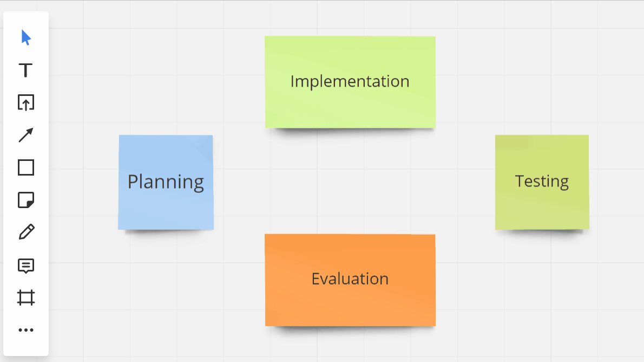This screenshot has width=644, height=362.
Task: Click blank toolbar space below the dots
Action: [x=26, y=347]
